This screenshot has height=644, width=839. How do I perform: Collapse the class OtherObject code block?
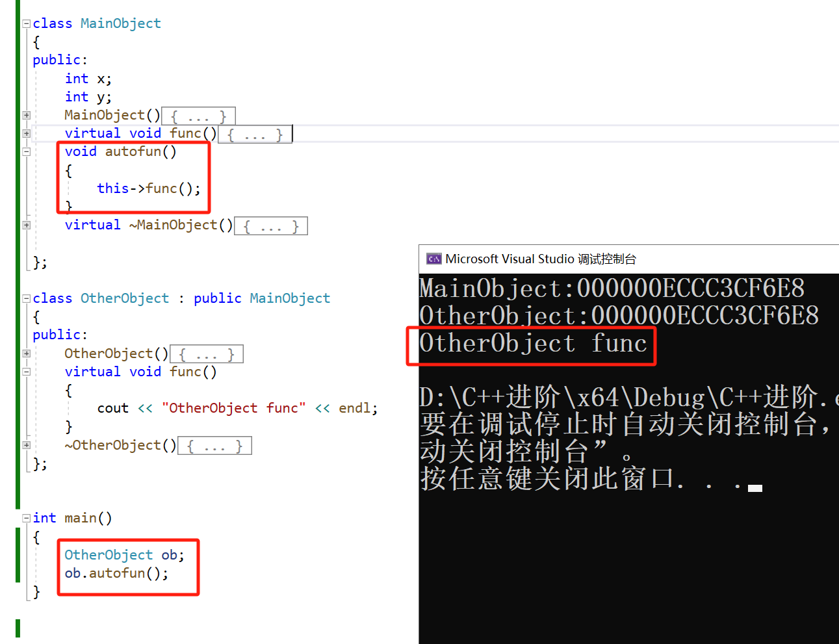click(x=27, y=298)
